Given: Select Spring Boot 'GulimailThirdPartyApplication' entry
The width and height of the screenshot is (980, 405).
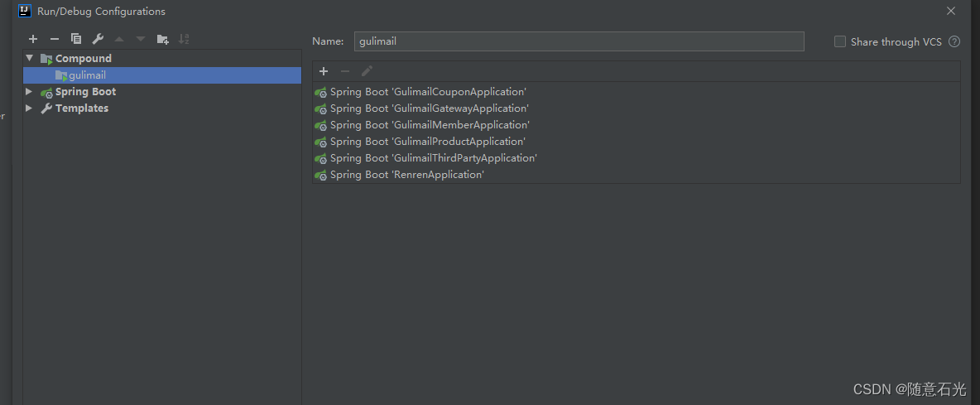Looking at the screenshot, I should 637,158.
